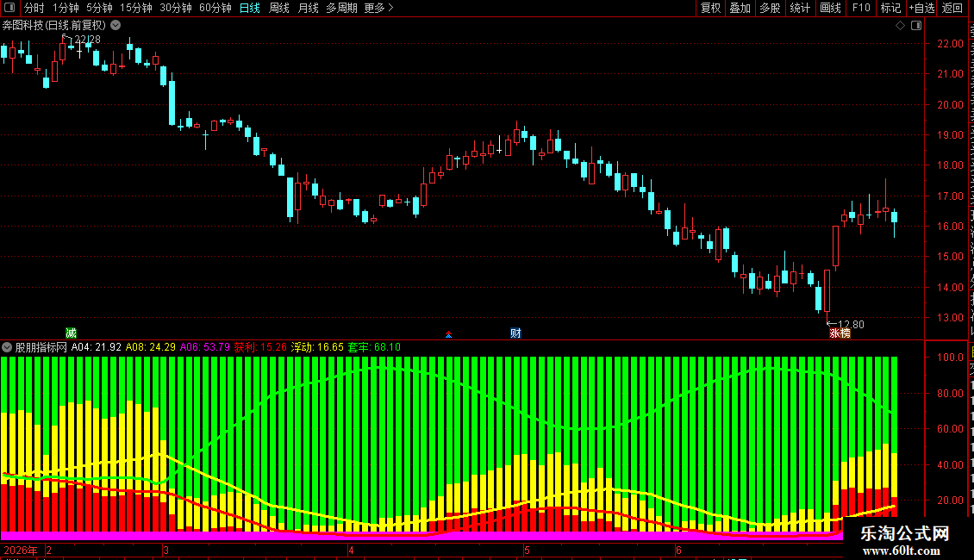Click the 22.28 high price label

[88, 40]
